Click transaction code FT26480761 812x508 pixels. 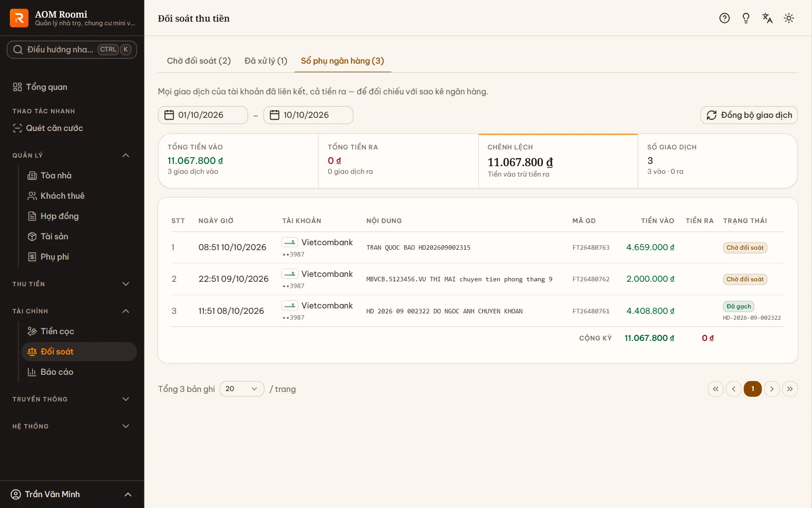[591, 311]
